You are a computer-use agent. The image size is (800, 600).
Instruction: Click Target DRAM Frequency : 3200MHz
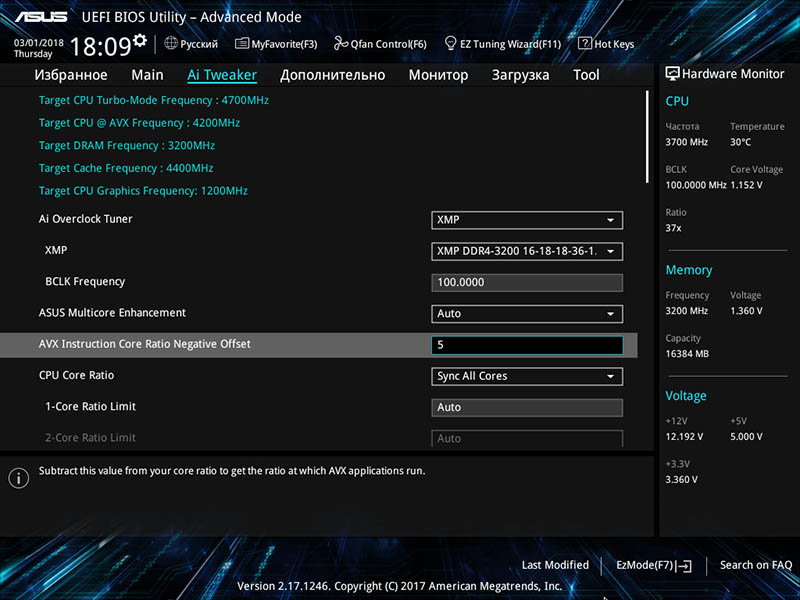click(127, 146)
